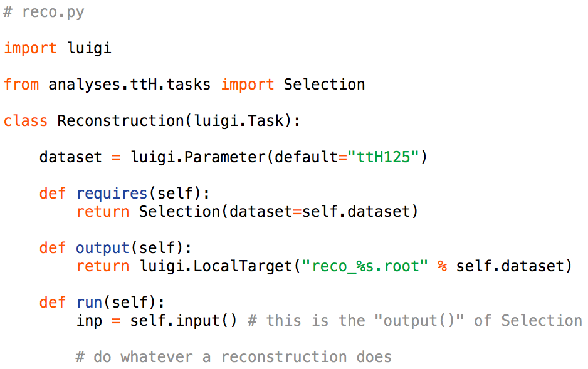Click the green "ttH125" string literal
588x369 pixels.
[x=384, y=157]
